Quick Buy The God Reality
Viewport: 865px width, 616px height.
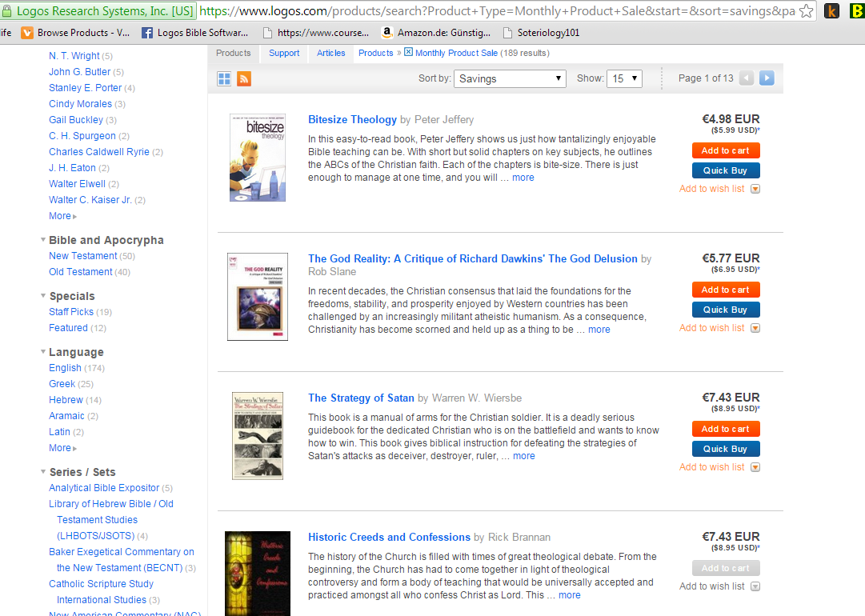pyautogui.click(x=726, y=310)
